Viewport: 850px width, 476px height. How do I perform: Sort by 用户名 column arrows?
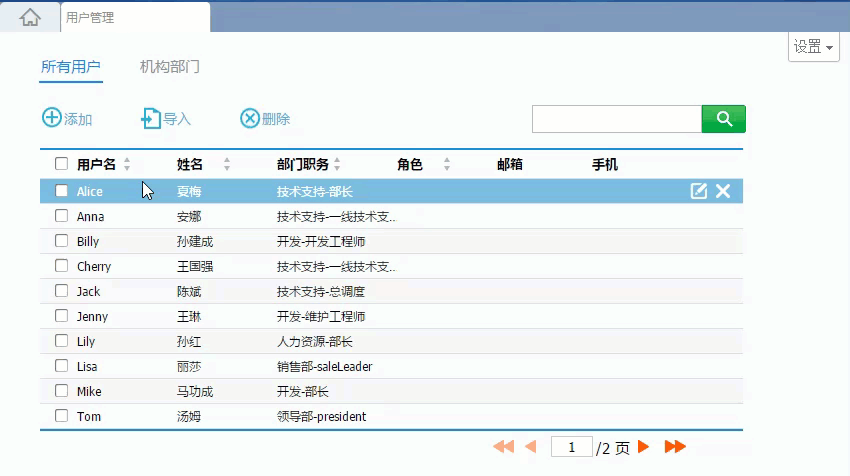coord(127,164)
